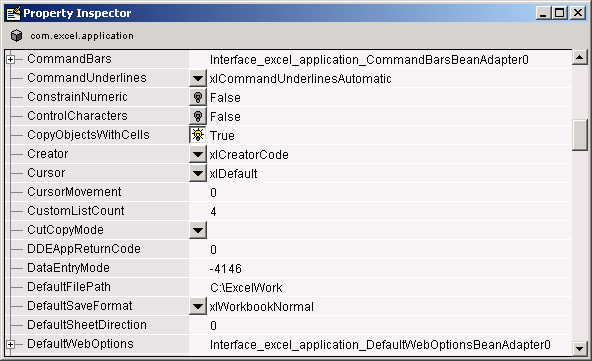Open the CommandUnderlines dropdown arrow
Screen dimensions: 592x361
click(198, 78)
